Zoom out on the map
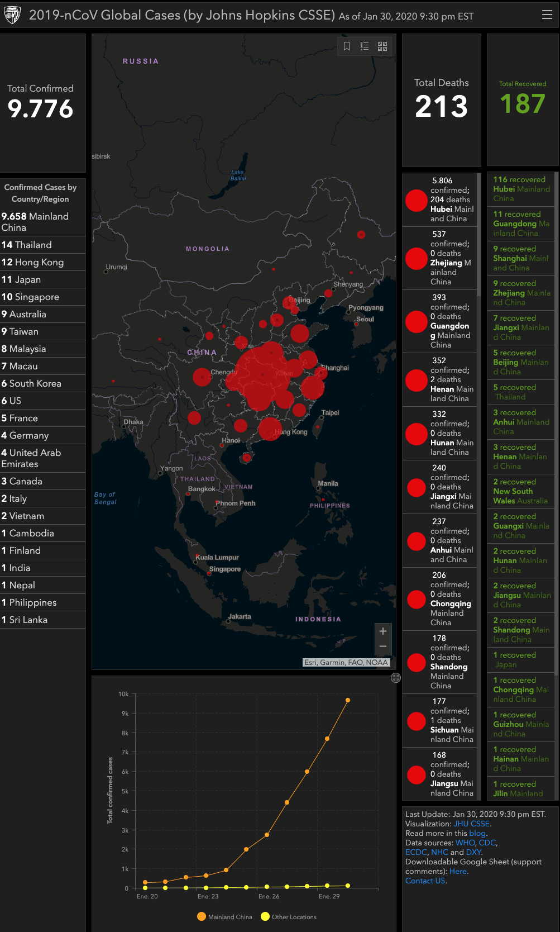The height and width of the screenshot is (932, 560). coord(383,646)
